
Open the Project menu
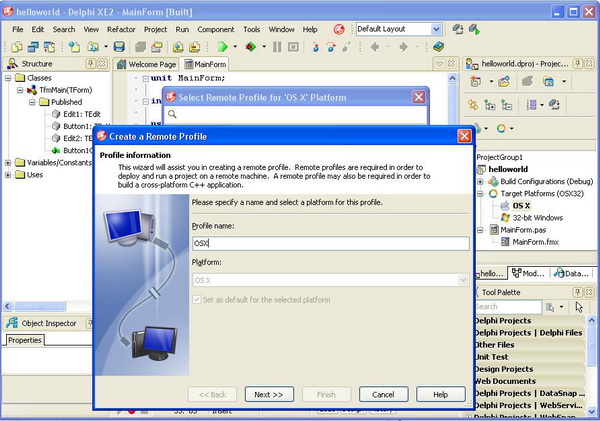[x=155, y=29]
